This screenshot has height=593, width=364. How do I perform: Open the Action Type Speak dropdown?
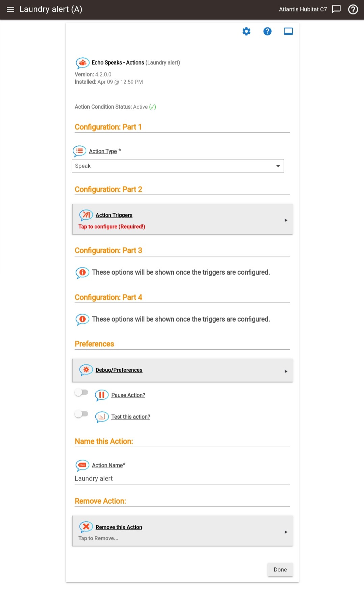click(178, 166)
